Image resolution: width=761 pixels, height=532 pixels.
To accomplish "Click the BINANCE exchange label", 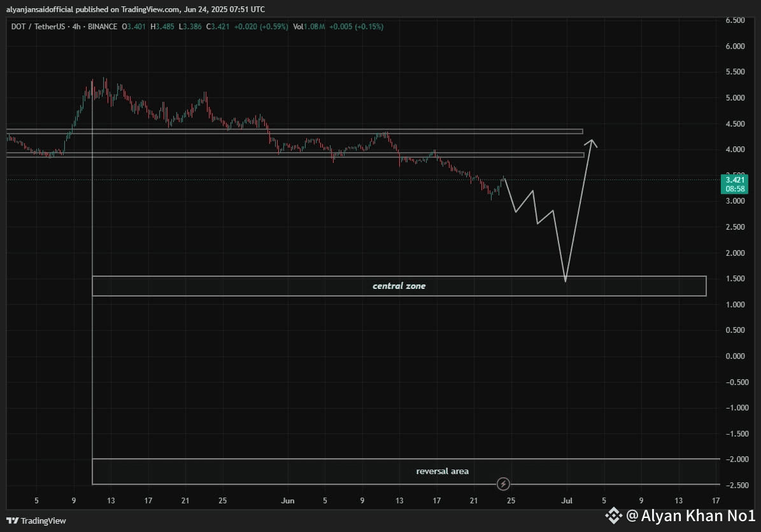I will click(103, 27).
